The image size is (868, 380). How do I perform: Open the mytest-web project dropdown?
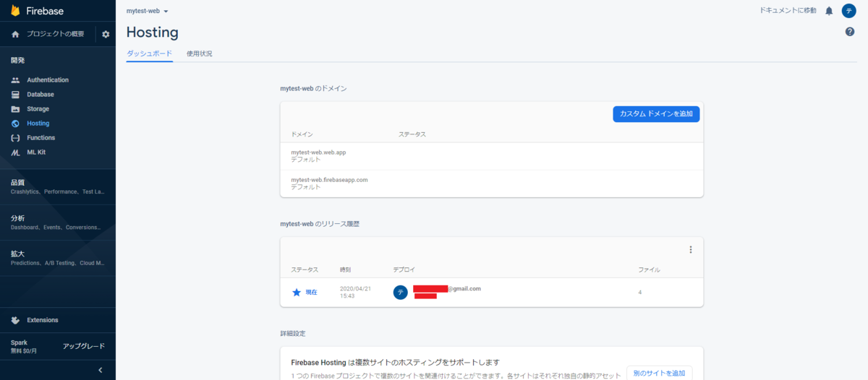tap(147, 11)
